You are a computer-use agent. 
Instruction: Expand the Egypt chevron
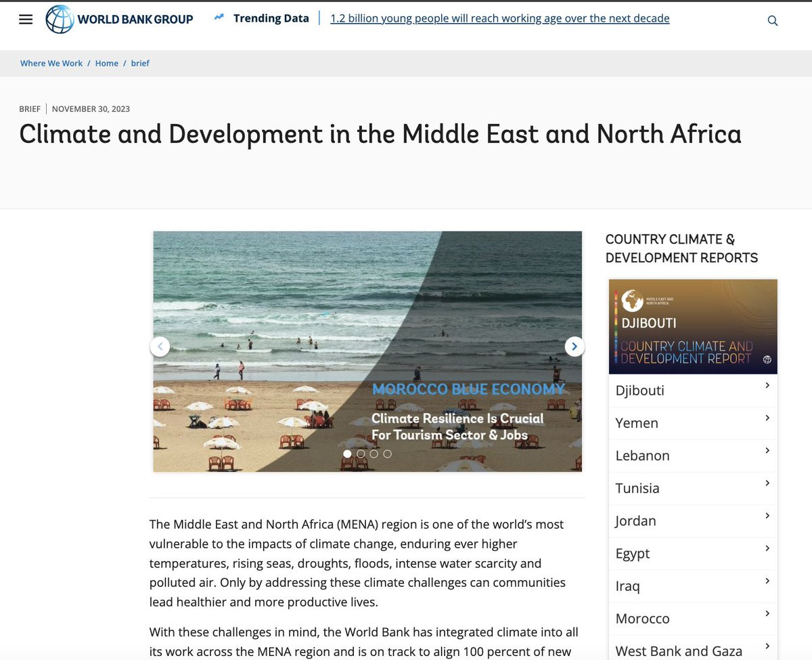click(767, 548)
